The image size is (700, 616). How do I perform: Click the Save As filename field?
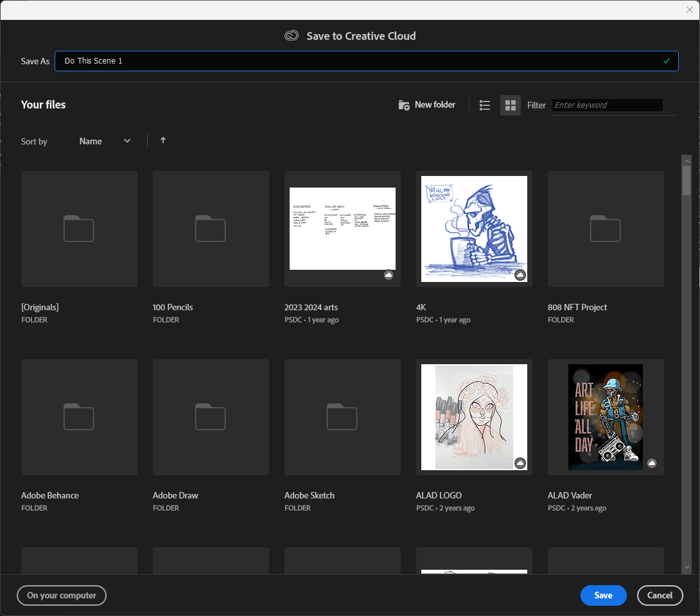[x=367, y=61]
